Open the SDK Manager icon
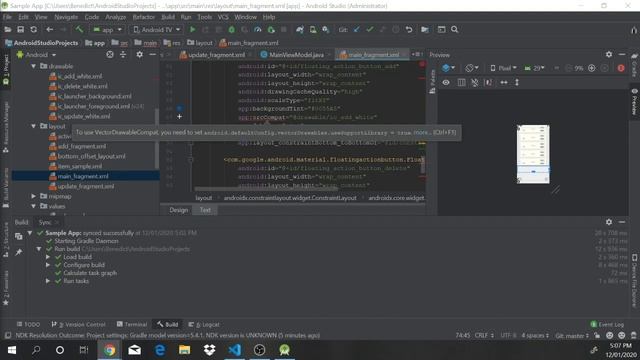This screenshot has width=640, height=360. (x=326, y=29)
